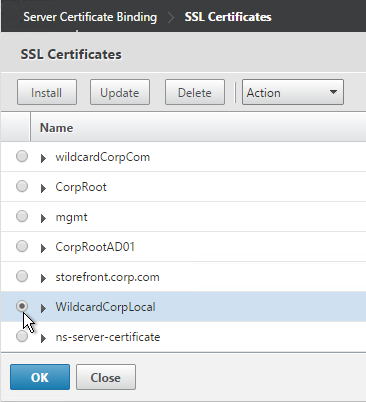Click the Install button
This screenshot has width=366, height=402.
47,92
